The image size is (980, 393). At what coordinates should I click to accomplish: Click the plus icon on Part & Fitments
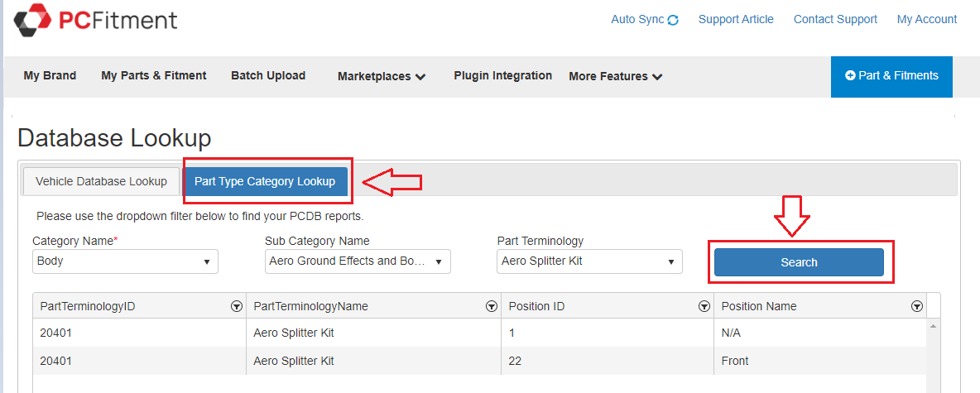click(850, 76)
